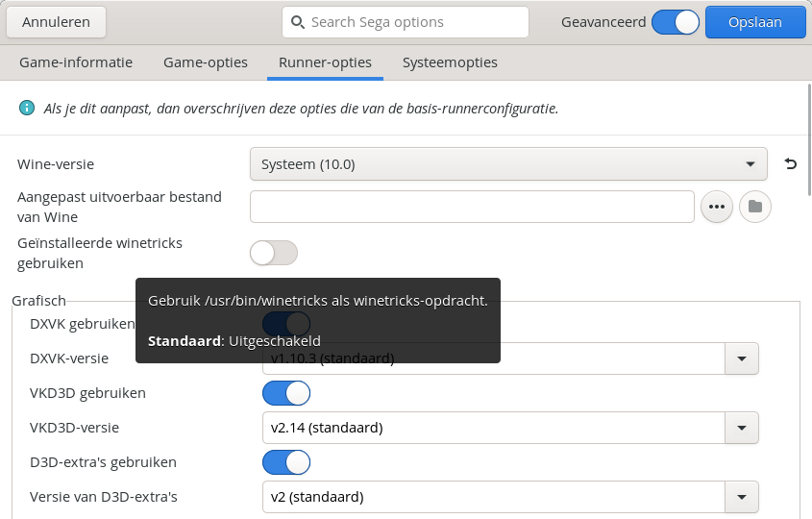Turn off D3D-extra's gebruiken switch
The image size is (812, 519).
click(285, 462)
